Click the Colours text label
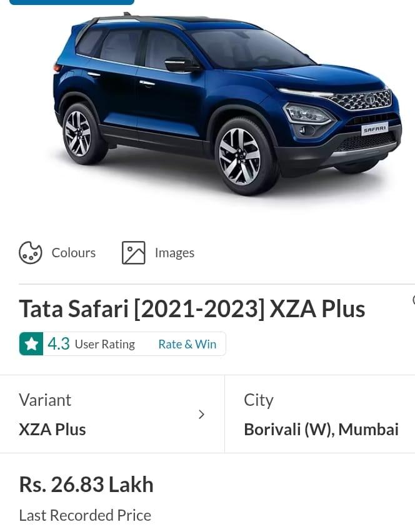This screenshot has width=415, height=532. click(x=74, y=253)
